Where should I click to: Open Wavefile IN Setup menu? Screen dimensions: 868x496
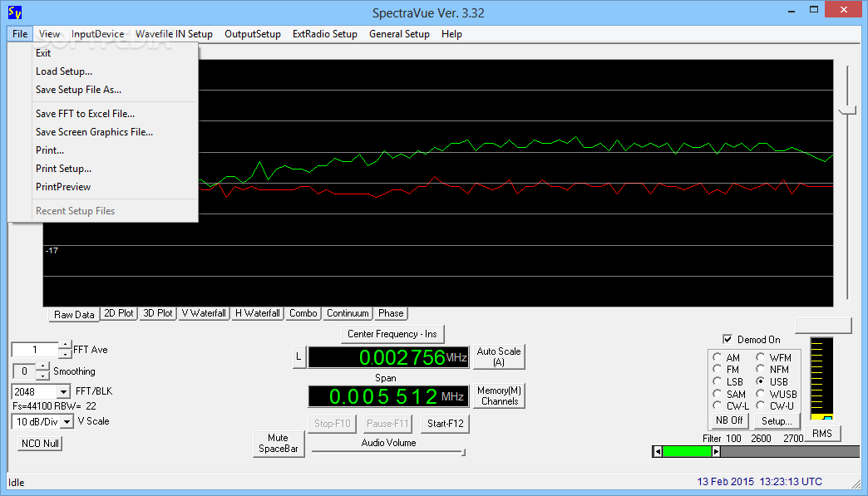[174, 34]
